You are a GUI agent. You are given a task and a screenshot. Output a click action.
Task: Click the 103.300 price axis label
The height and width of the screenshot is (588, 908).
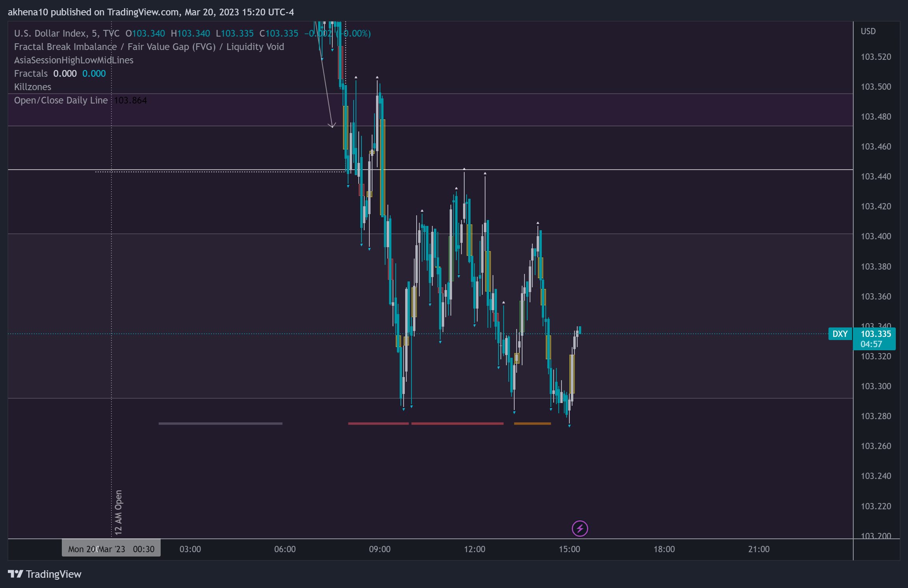coord(876,386)
